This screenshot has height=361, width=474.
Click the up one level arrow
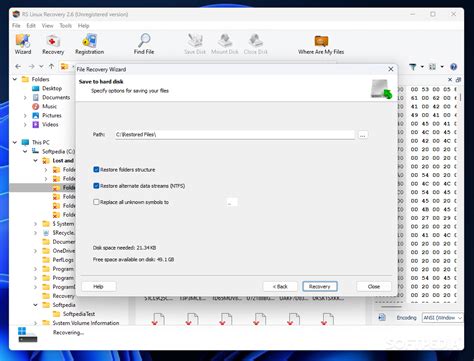coord(51,66)
